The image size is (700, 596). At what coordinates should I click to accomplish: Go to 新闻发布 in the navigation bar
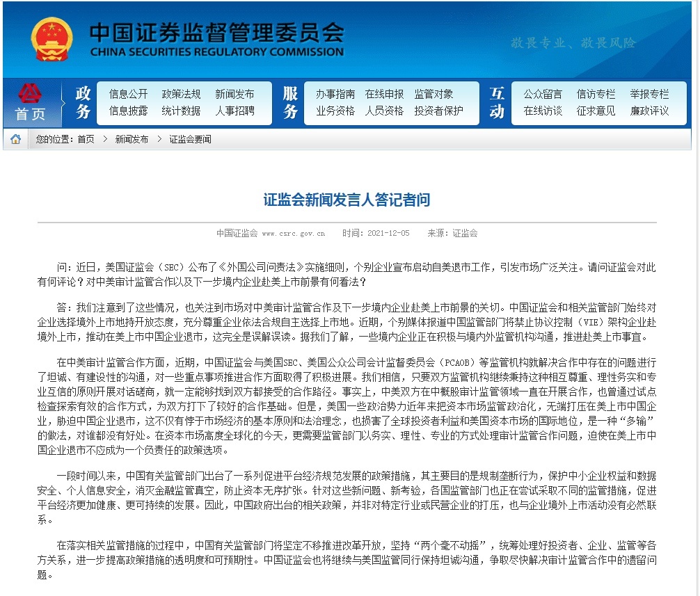234,94
